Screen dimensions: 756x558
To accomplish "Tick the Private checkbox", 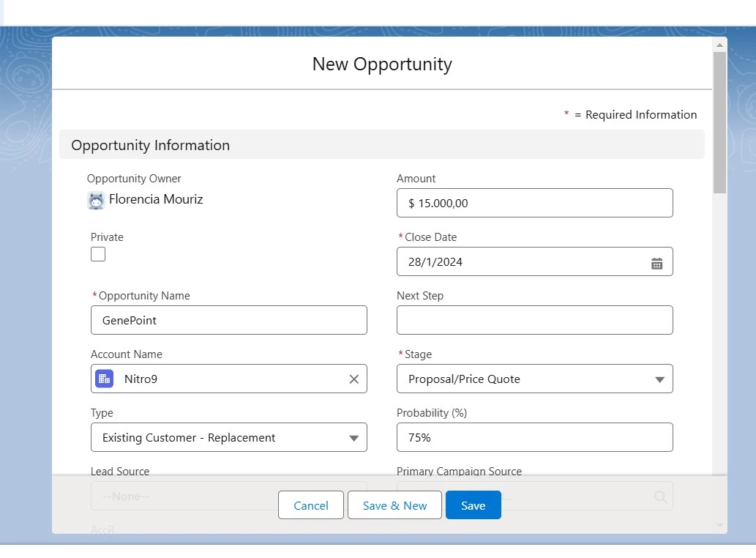I will tap(98, 254).
